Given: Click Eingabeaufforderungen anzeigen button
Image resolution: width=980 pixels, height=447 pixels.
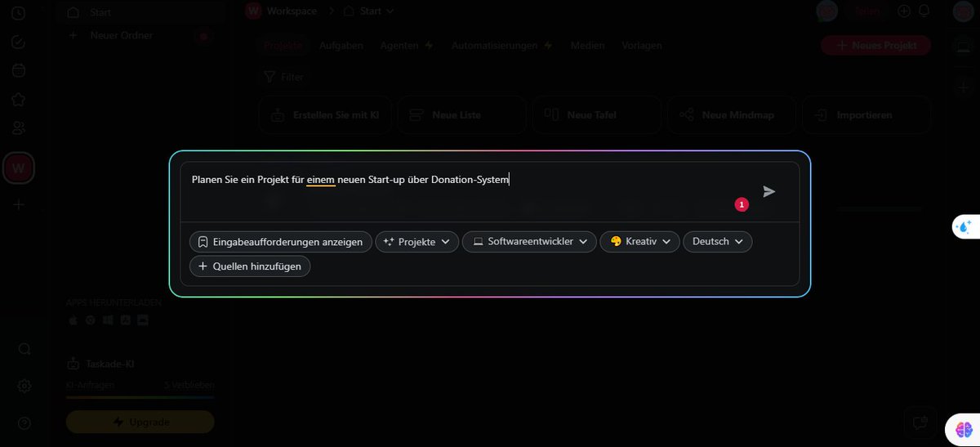Looking at the screenshot, I should coord(280,242).
